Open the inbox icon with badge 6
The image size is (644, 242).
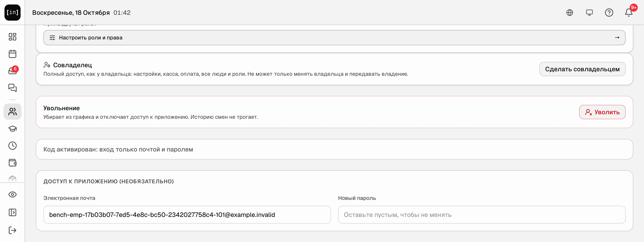pyautogui.click(x=13, y=71)
